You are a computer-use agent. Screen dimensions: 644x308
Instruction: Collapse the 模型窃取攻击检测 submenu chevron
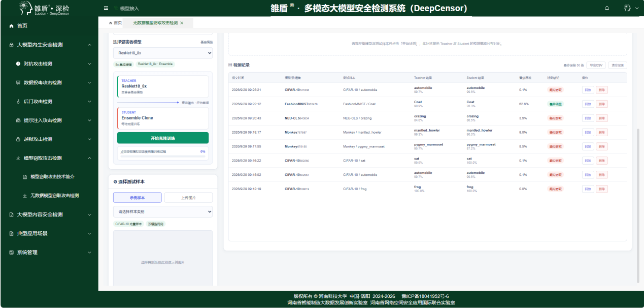[x=90, y=158]
